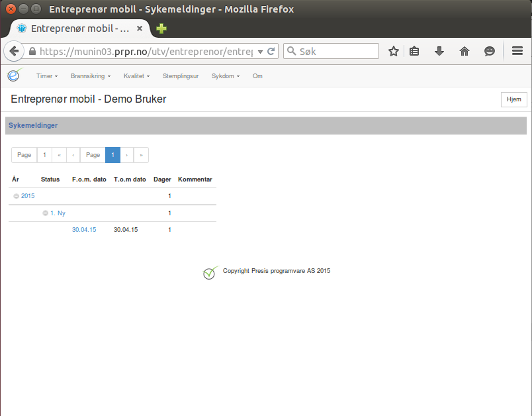Click the År column header
The image size is (532, 416).
16,180
